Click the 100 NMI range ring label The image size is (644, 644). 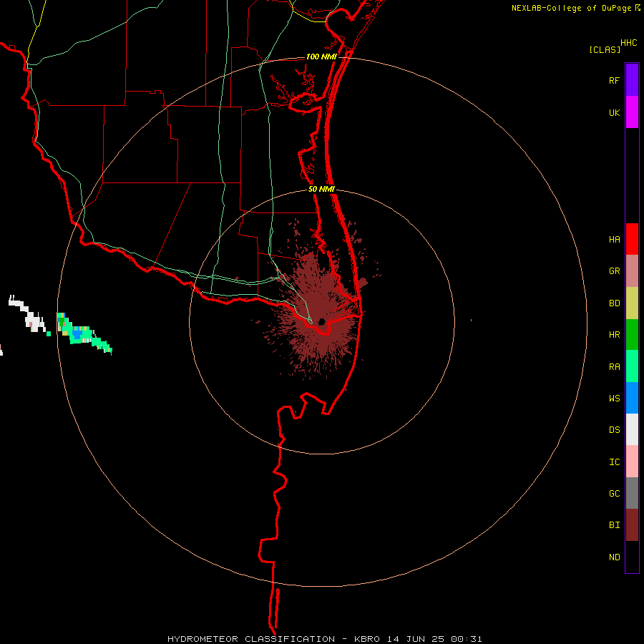321,57
